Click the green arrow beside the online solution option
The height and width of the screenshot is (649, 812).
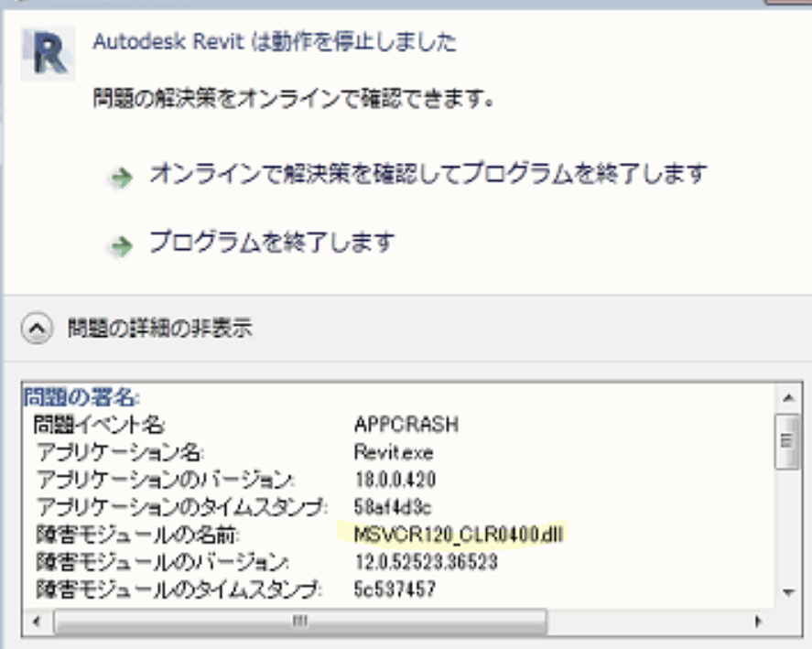(x=122, y=178)
